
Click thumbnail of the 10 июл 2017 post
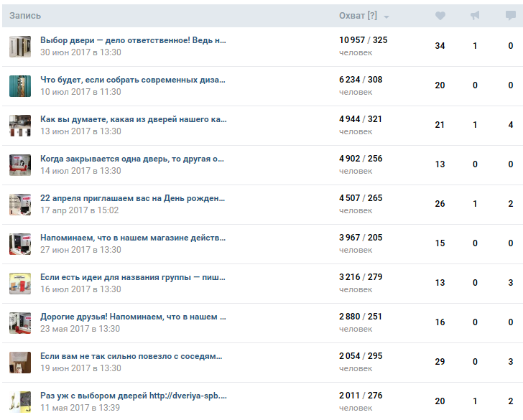point(20,86)
